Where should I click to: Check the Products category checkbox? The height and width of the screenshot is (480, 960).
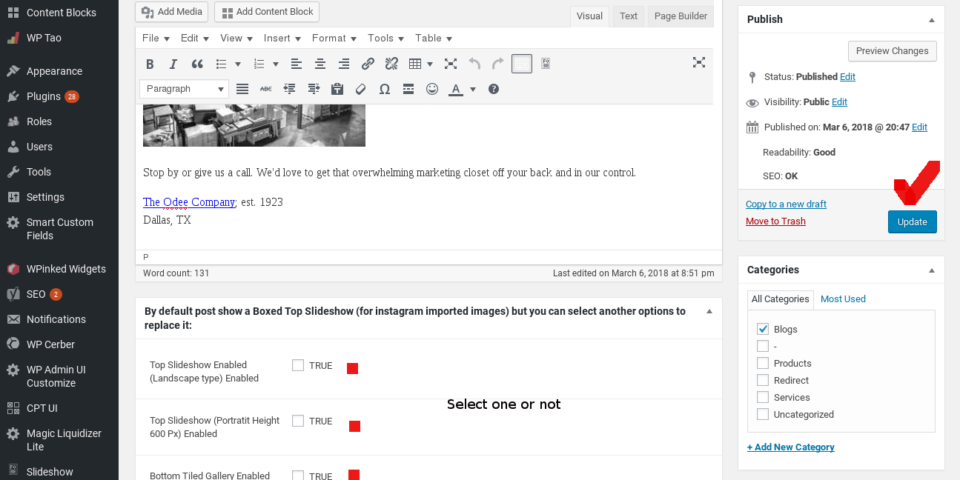[x=763, y=363]
